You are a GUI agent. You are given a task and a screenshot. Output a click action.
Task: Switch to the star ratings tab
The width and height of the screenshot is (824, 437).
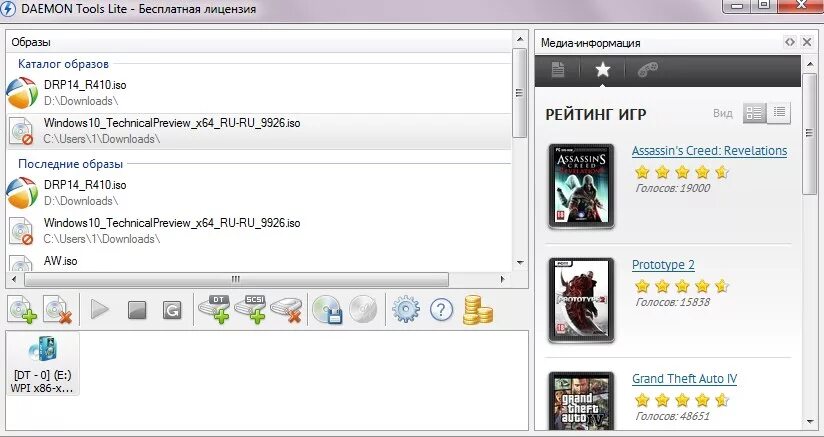tap(602, 70)
